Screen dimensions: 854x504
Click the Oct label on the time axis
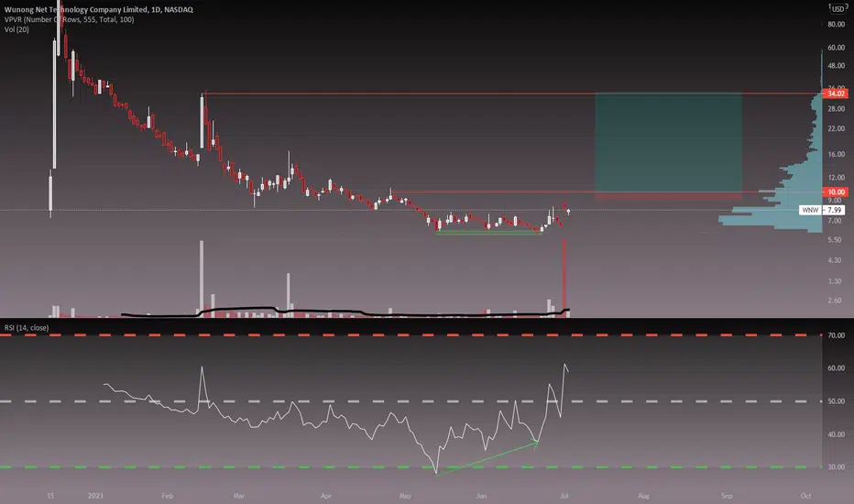(x=805, y=495)
